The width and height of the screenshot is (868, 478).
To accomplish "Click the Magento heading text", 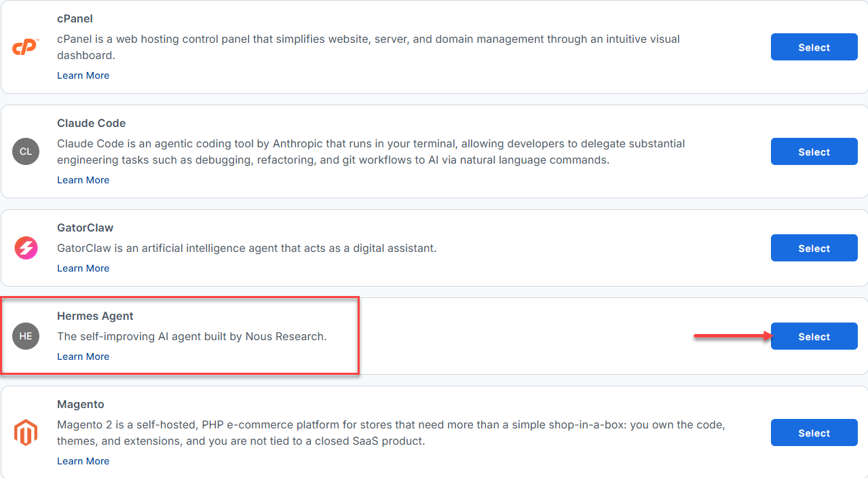I will click(x=81, y=405).
